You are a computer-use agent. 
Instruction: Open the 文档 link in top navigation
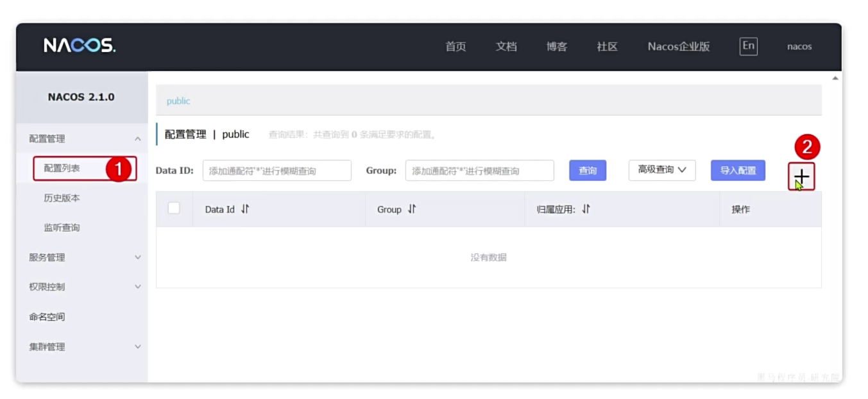(x=506, y=46)
